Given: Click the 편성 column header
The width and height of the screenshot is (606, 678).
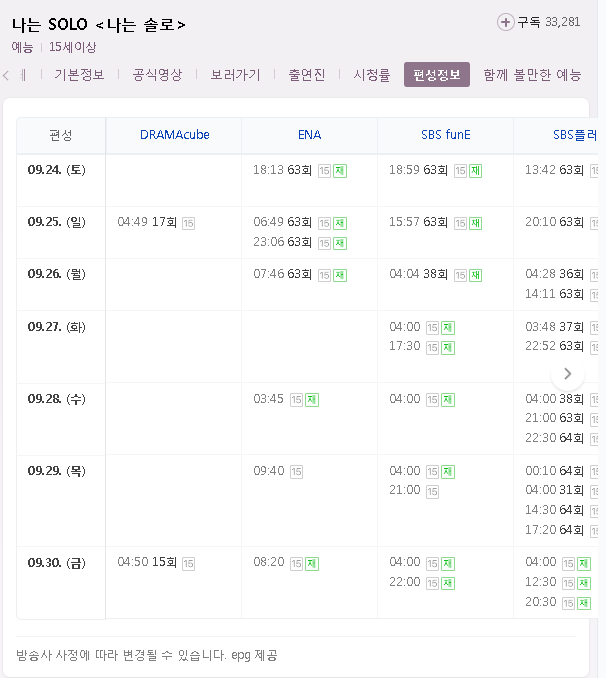Looking at the screenshot, I should coord(61,135).
